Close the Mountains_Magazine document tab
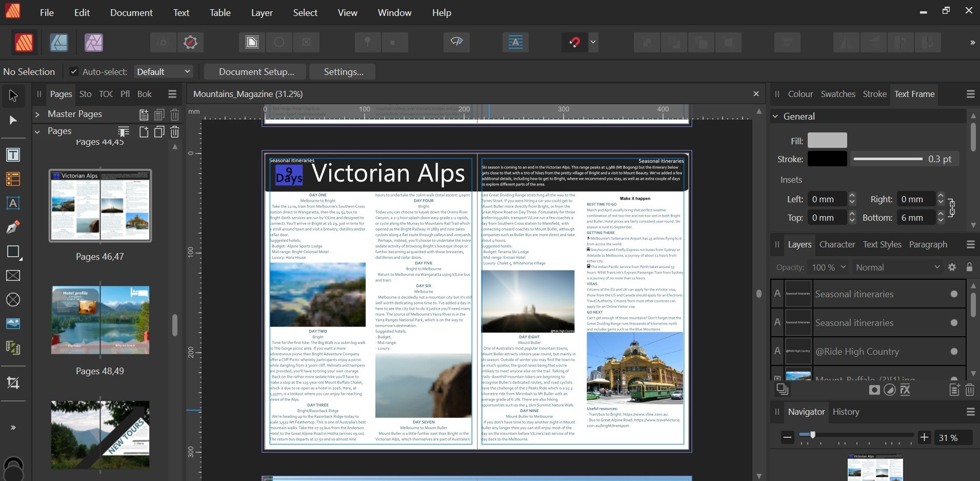Viewport: 980px width, 481px height. coord(756,94)
